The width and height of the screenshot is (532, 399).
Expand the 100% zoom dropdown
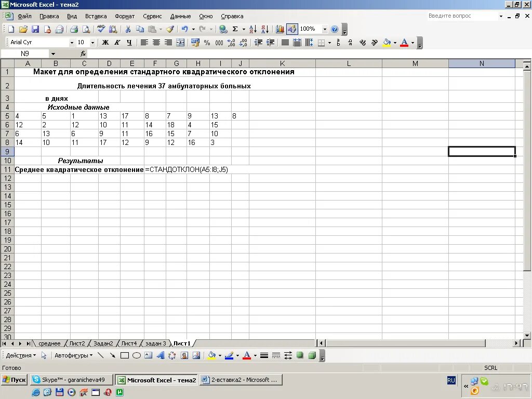(325, 29)
